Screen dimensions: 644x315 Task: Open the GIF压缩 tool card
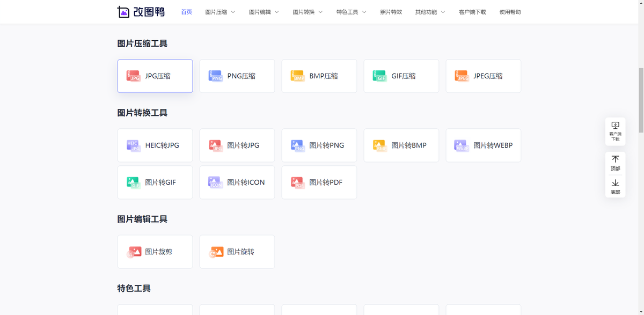401,76
